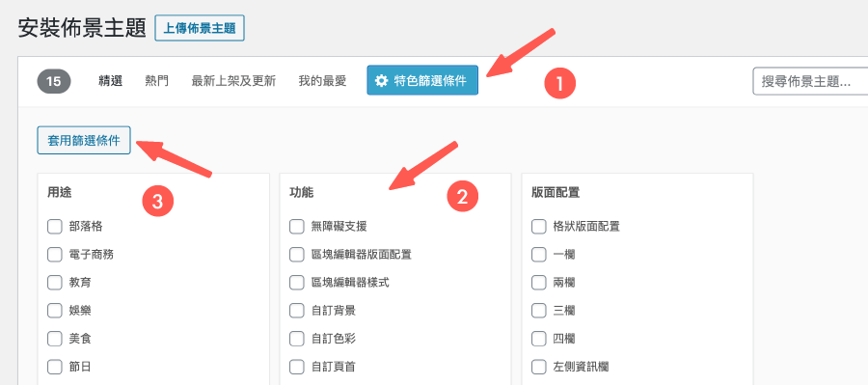Tick the 區塊編輯器版面配置 checkbox
The height and width of the screenshot is (385, 868).
297,255
